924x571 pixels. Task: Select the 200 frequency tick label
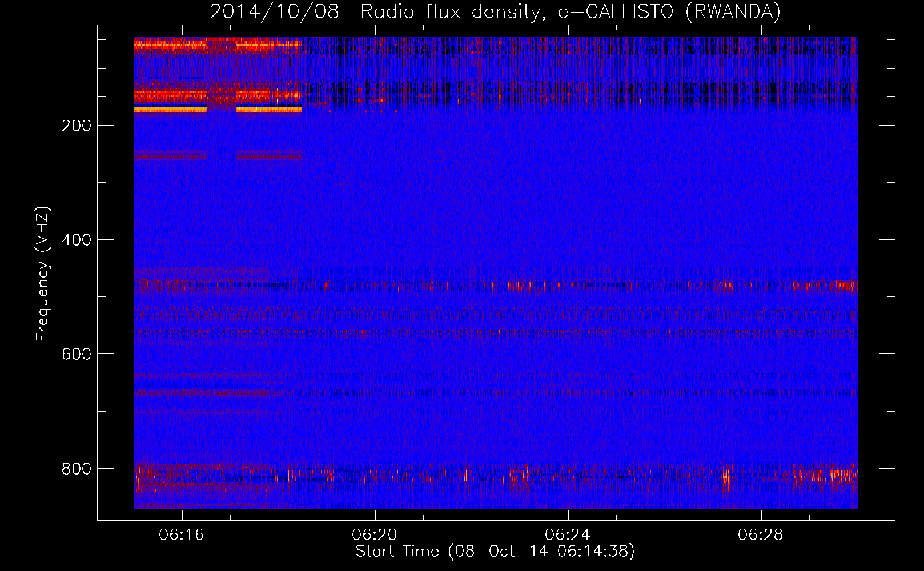(x=77, y=126)
